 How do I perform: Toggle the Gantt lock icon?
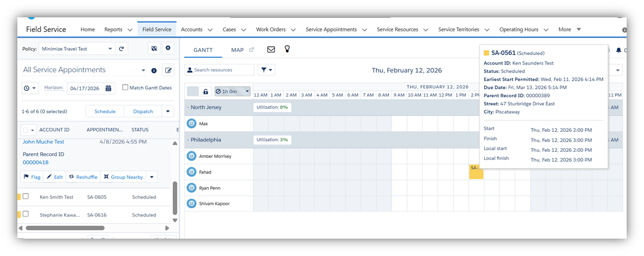point(206,91)
